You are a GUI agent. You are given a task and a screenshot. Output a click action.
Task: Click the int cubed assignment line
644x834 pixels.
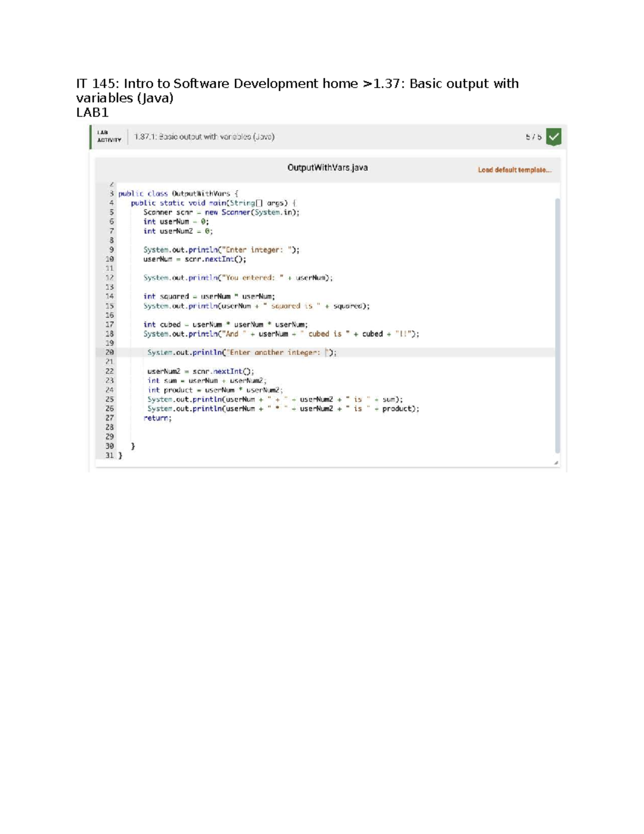pyautogui.click(x=225, y=324)
